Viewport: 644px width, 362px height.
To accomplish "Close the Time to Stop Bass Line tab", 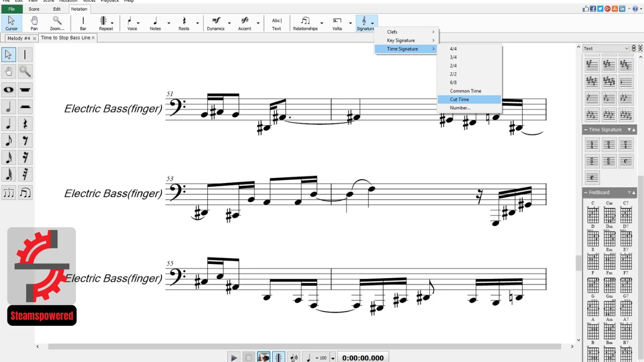I will tap(93, 38).
